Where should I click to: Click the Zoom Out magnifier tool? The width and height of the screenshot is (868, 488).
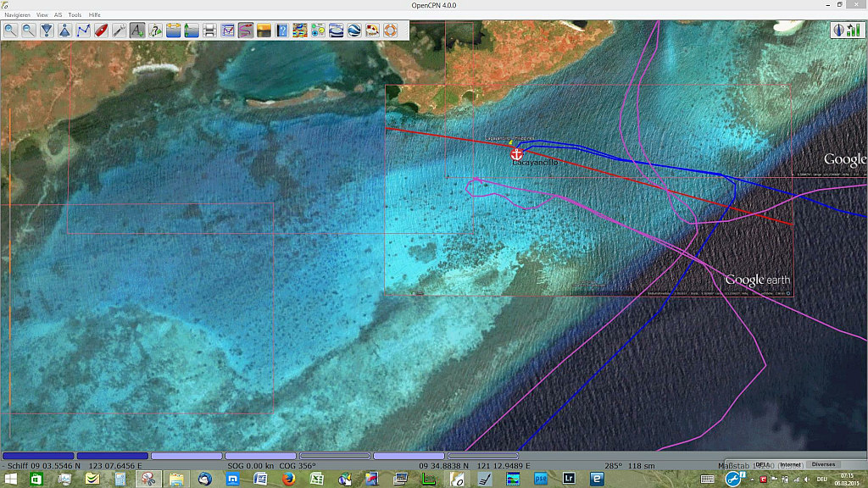click(x=28, y=30)
